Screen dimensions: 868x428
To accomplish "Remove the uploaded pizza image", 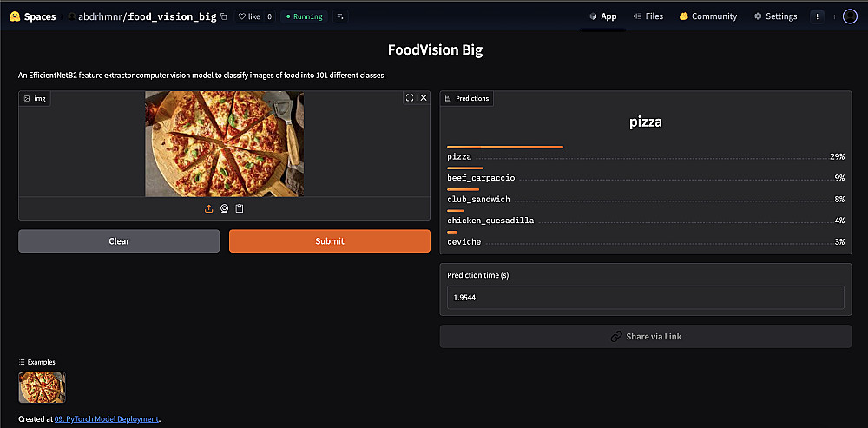I will tap(424, 98).
